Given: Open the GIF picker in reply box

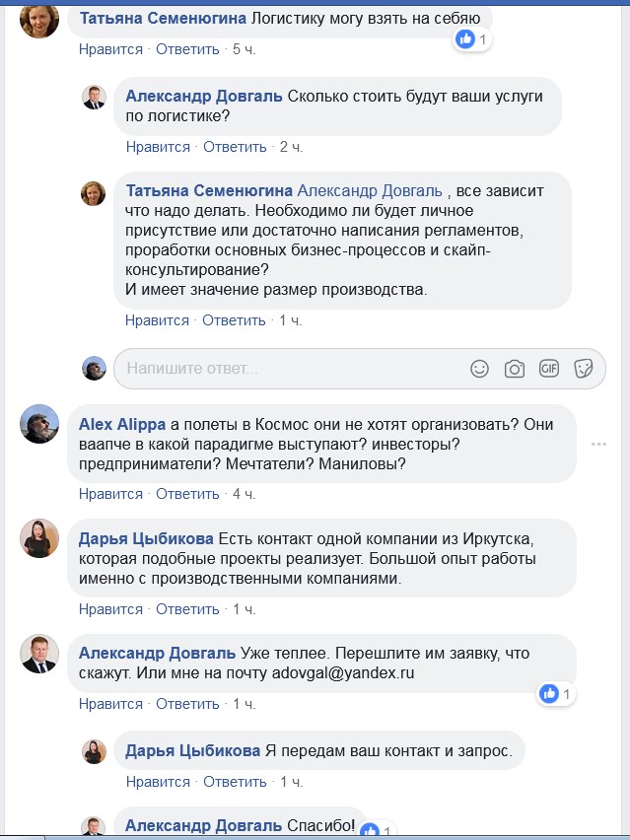Looking at the screenshot, I should pos(549,369).
